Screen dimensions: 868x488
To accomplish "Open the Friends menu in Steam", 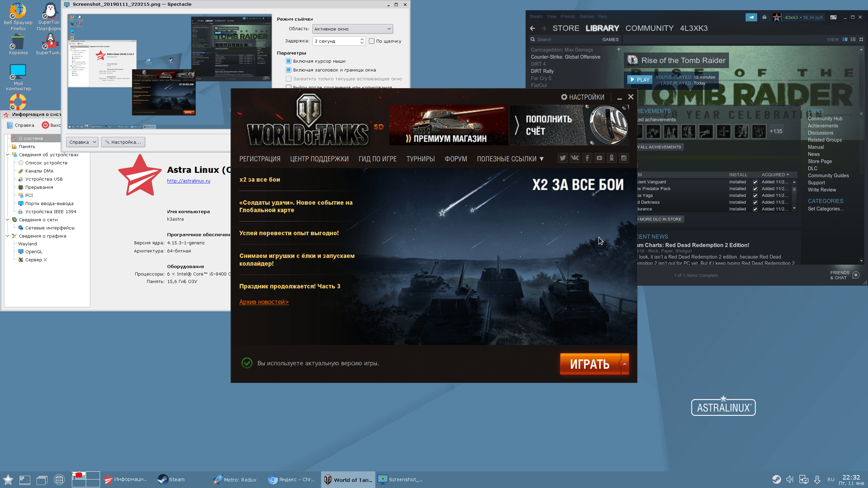I will pyautogui.click(x=568, y=17).
